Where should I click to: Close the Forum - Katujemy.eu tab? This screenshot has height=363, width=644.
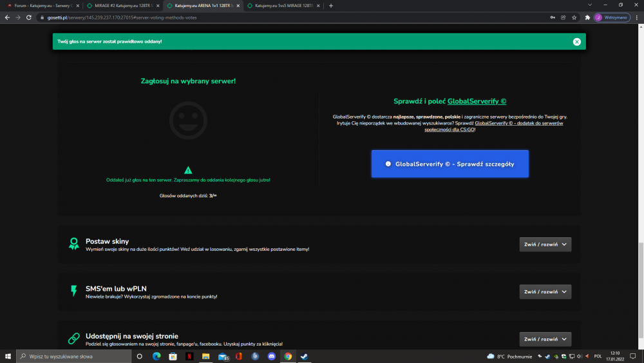[78, 6]
